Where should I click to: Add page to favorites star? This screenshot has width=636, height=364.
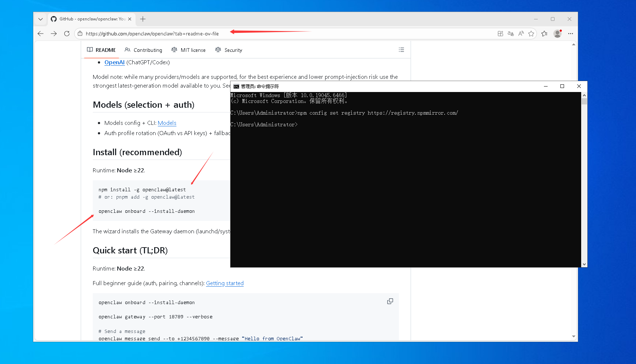coord(531,34)
